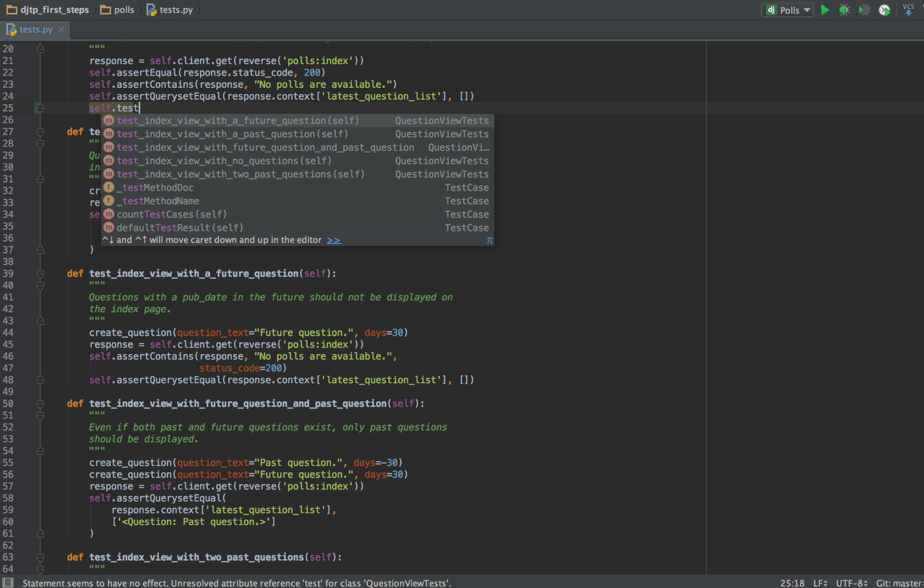Collapse method fold marker at line 27

(x=41, y=132)
